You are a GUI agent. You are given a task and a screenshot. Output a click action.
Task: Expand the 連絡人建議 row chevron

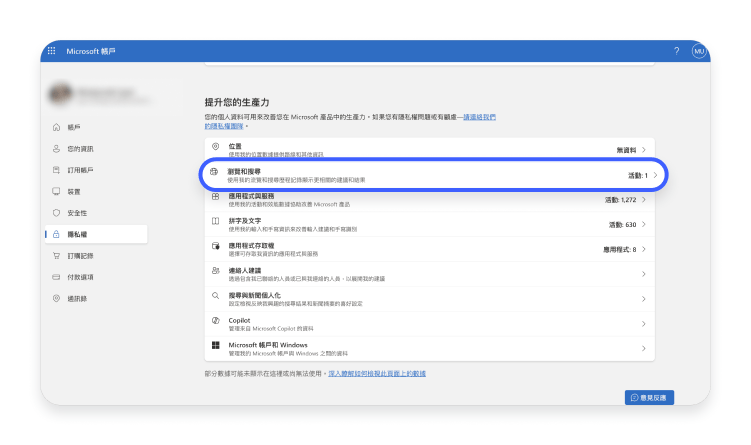[644, 274]
